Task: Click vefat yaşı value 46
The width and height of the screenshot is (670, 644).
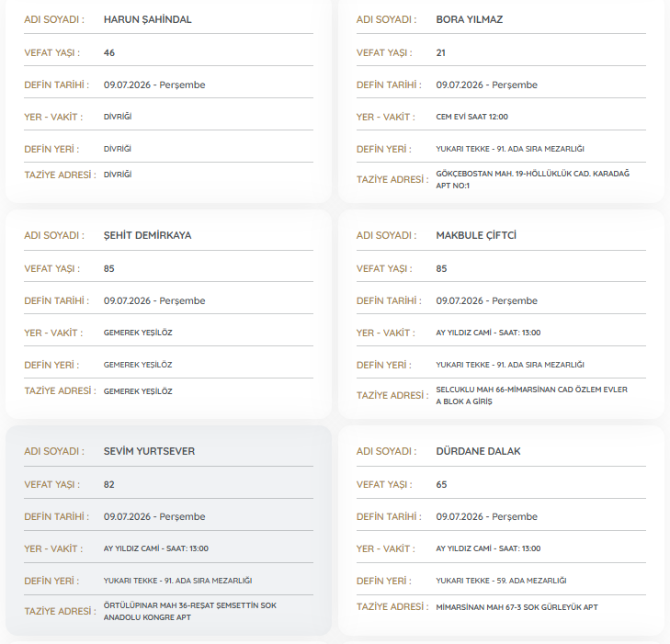Action: tap(109, 53)
